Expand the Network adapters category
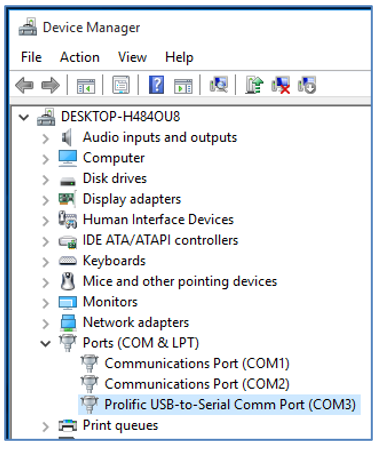The height and width of the screenshot is (449, 378). click(x=45, y=323)
